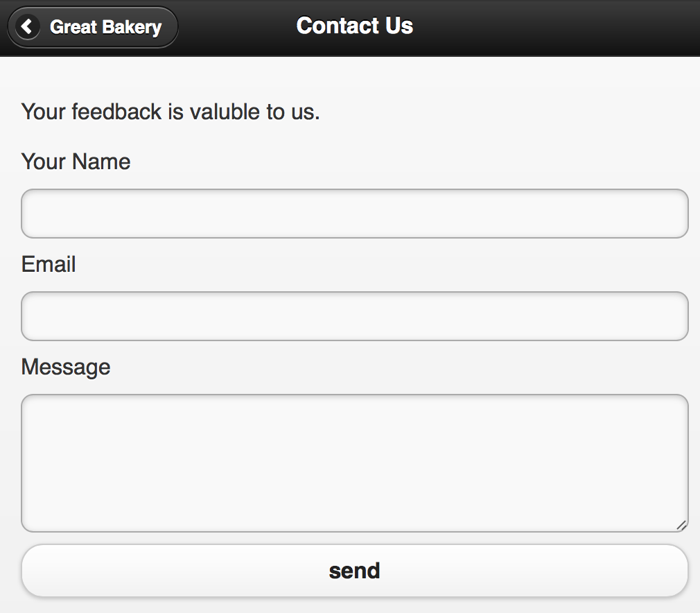The height and width of the screenshot is (613, 700).
Task: Click the Message textarea resize handle
Action: 681,526
